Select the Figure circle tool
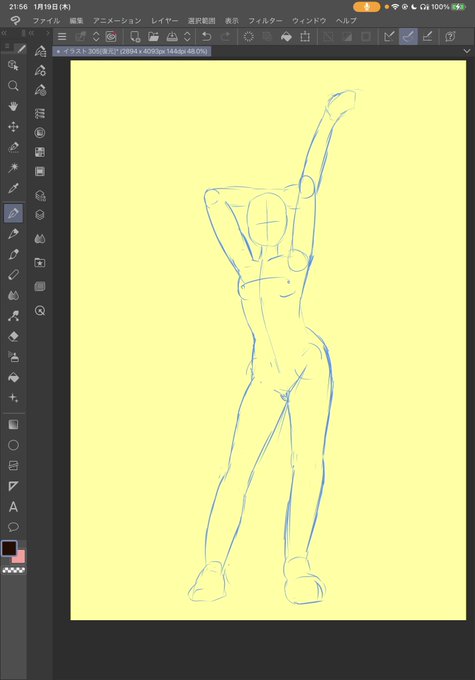 [x=13, y=445]
